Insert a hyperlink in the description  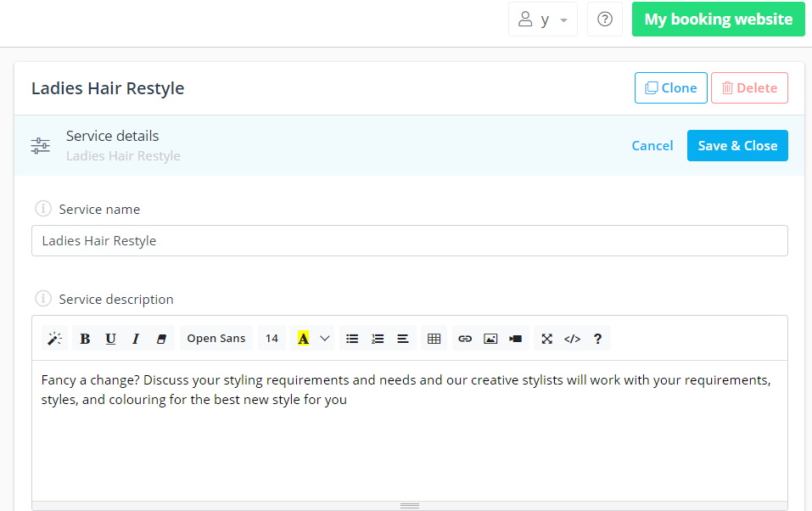465,339
